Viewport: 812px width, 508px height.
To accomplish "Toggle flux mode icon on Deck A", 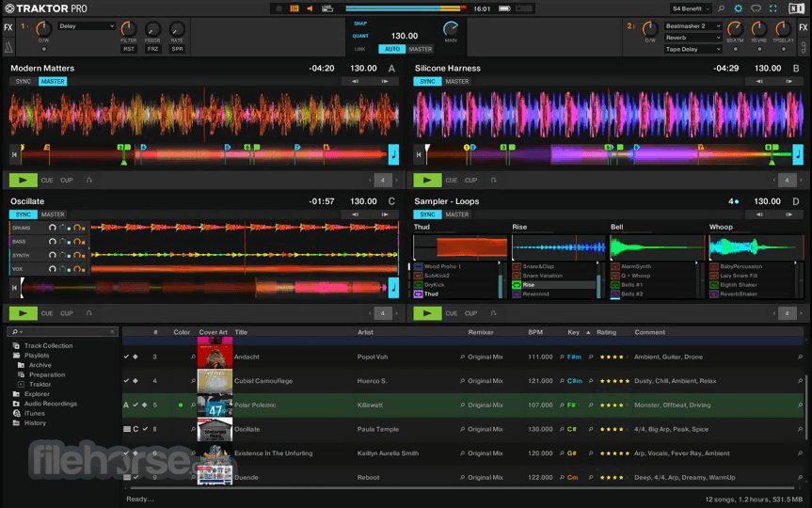I will click(89, 181).
